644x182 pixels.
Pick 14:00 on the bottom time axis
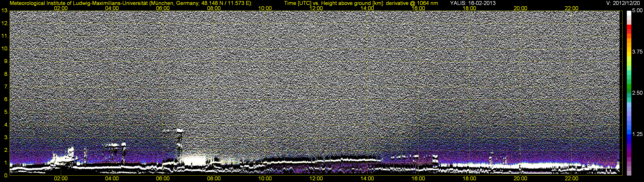click(x=367, y=179)
